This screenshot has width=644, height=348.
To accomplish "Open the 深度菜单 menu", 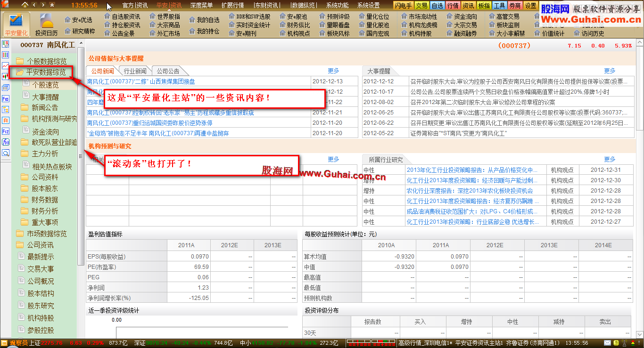I will click(x=201, y=6).
